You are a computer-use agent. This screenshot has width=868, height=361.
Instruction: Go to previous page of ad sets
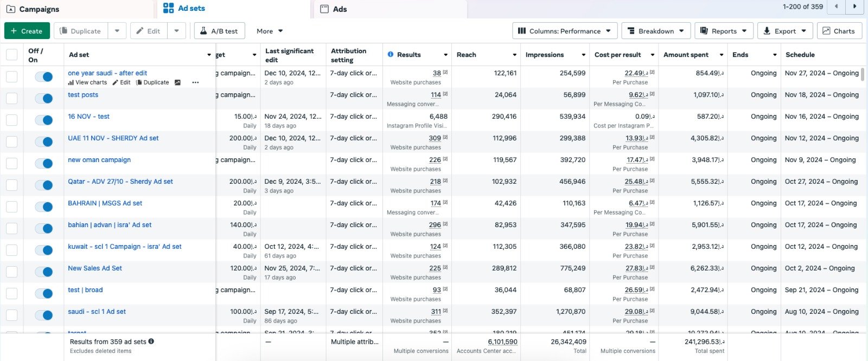tap(836, 7)
